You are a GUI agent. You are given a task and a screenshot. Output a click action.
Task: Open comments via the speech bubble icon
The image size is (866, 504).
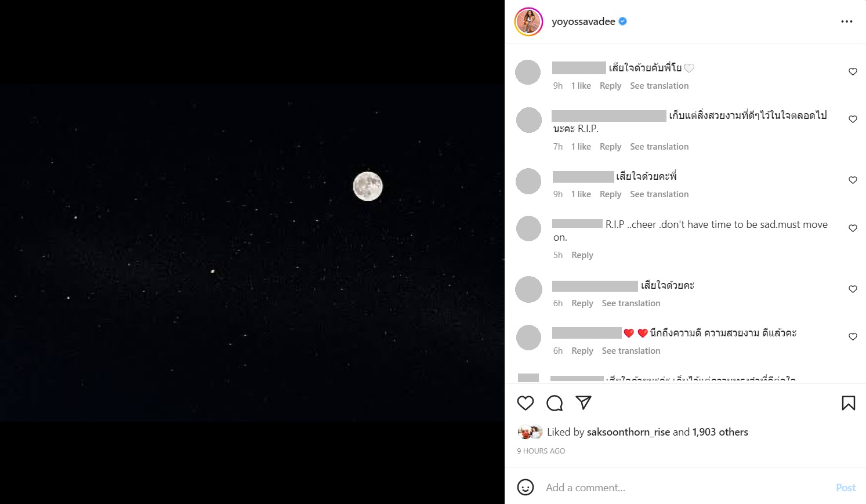click(x=555, y=403)
